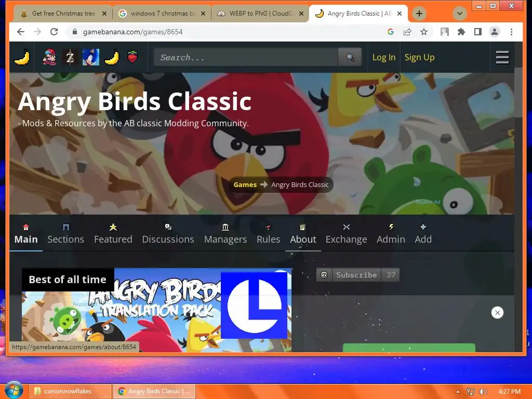Click the share page icon
The height and width of the screenshot is (399, 532).
pos(407,32)
